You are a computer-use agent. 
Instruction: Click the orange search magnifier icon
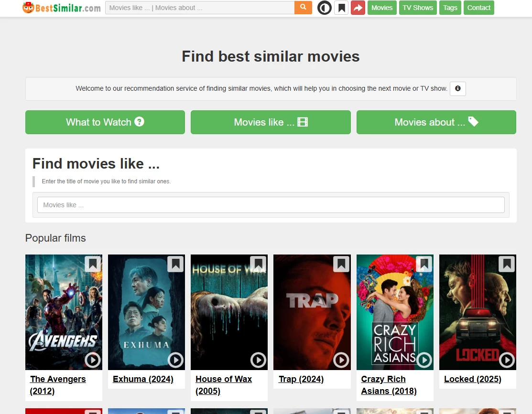[303, 8]
